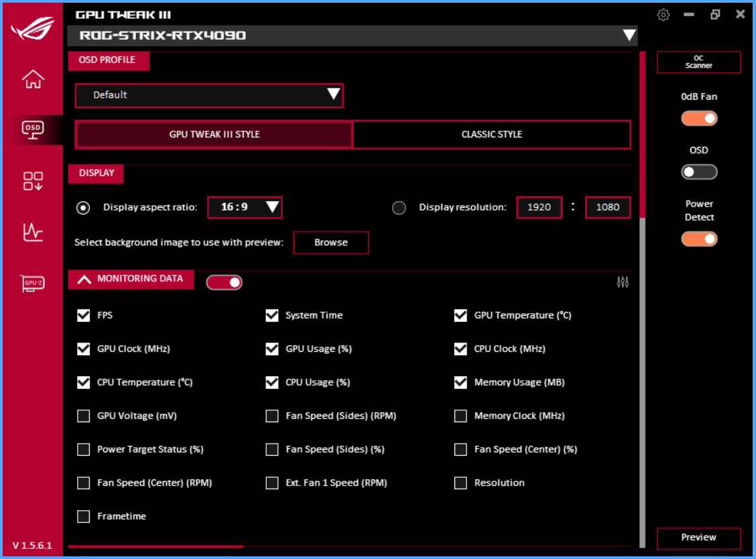The height and width of the screenshot is (559, 756).
Task: Enable Fan Speed (Sides) (RPM) checkbox
Action: [272, 416]
